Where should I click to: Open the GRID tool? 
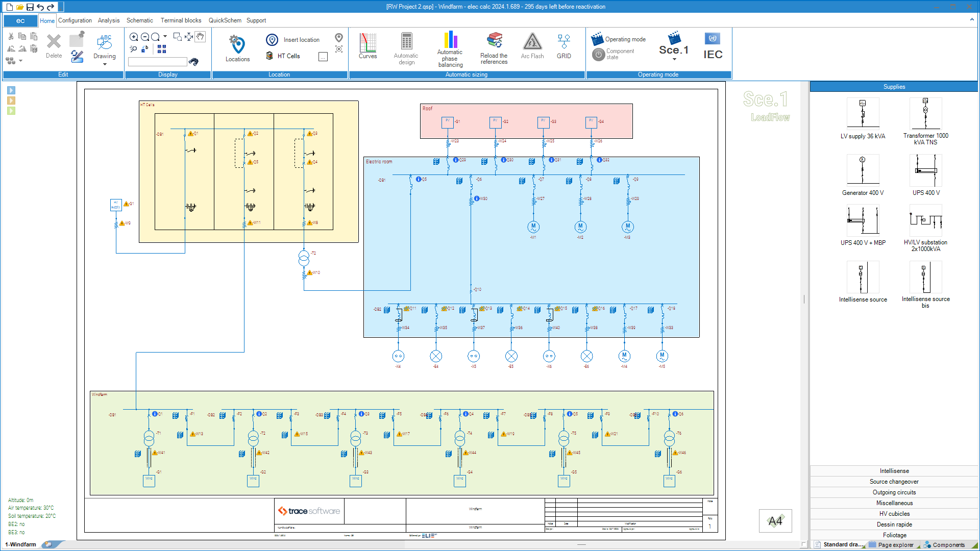point(563,46)
